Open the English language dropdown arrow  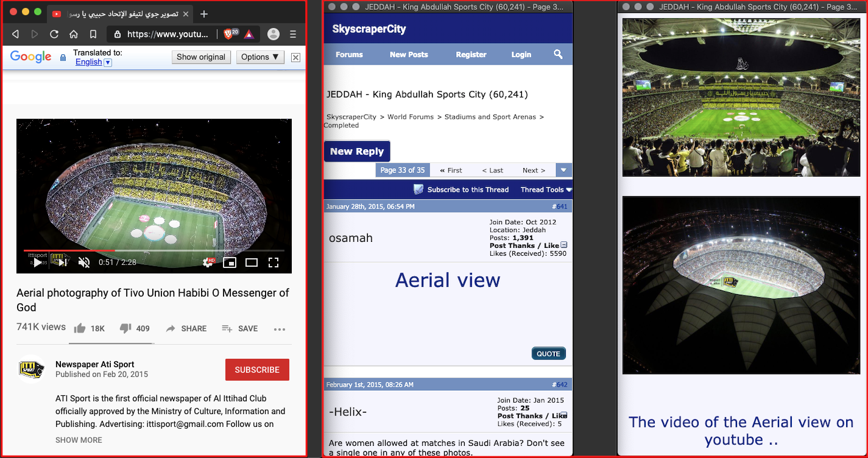pyautogui.click(x=108, y=63)
